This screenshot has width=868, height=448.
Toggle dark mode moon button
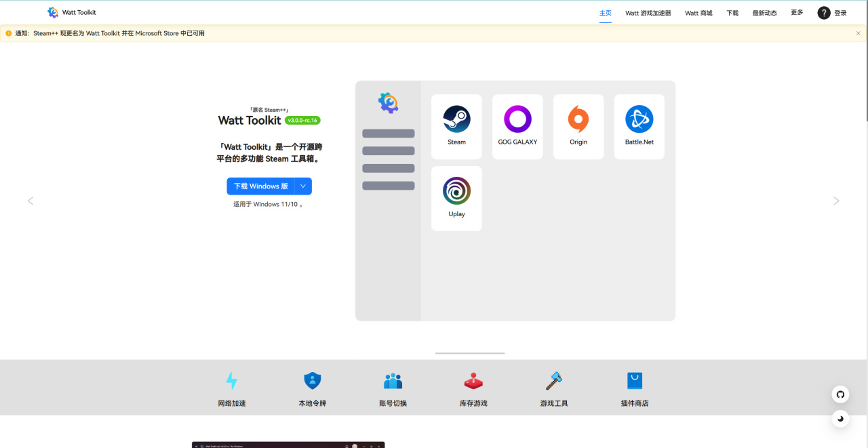click(841, 418)
